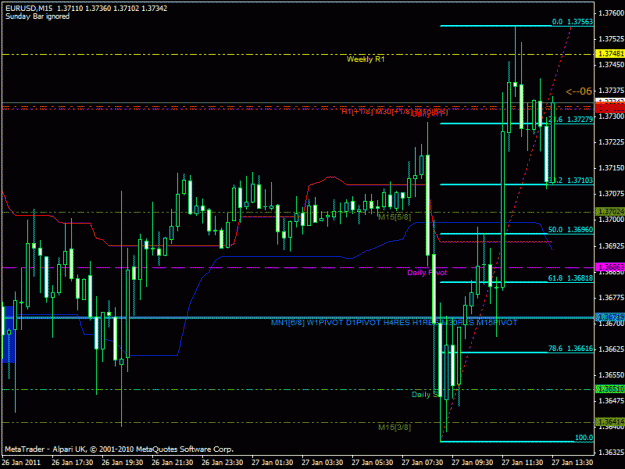The image size is (625, 469).
Task: Click the magenta 1.36863 price tag
Action: [x=611, y=267]
